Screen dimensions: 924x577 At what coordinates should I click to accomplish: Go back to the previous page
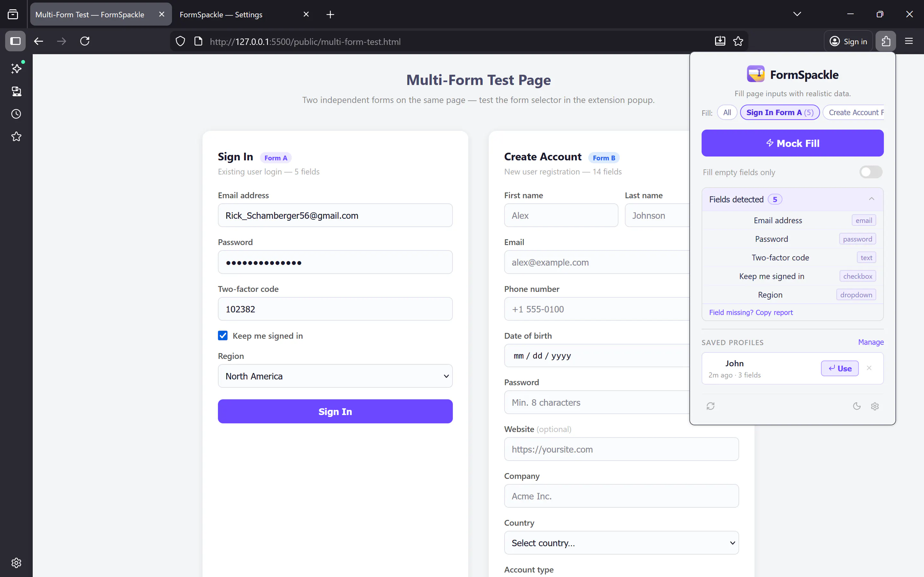(x=39, y=41)
